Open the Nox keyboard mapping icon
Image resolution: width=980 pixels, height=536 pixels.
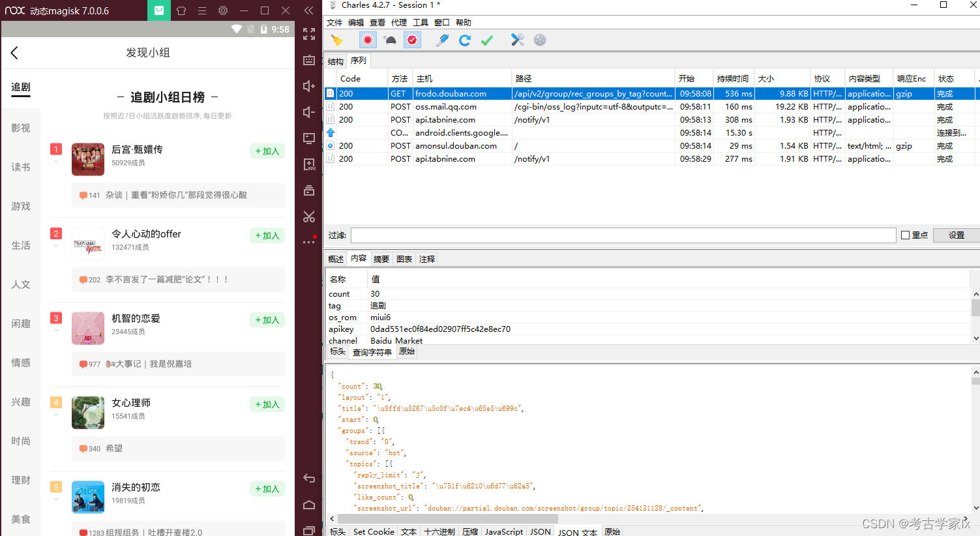[x=309, y=60]
